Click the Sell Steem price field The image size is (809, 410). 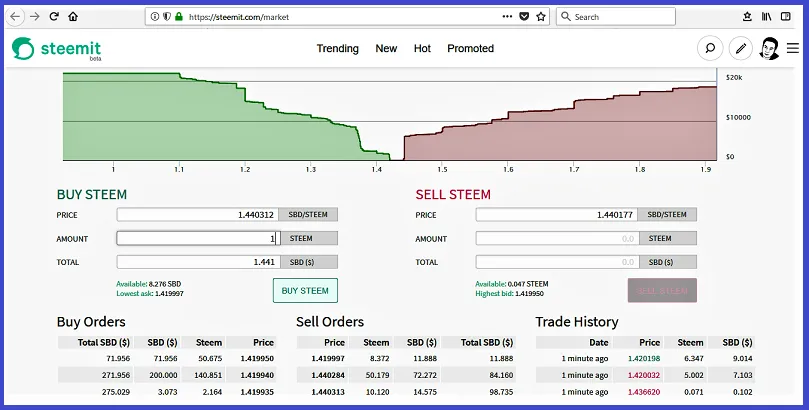pyautogui.click(x=556, y=215)
